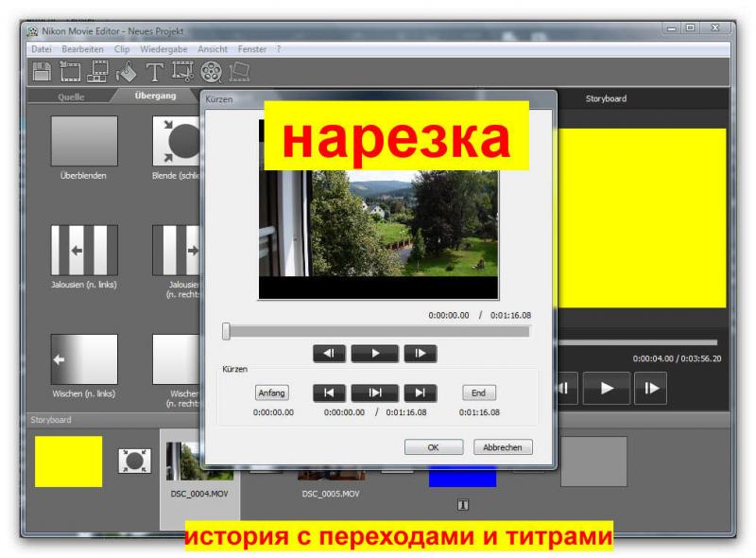Select the Überblenden transition thumbnail

click(x=84, y=141)
